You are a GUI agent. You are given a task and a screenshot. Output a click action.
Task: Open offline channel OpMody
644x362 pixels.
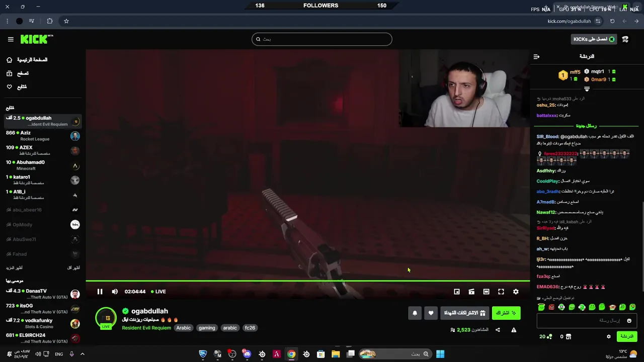coord(43,225)
